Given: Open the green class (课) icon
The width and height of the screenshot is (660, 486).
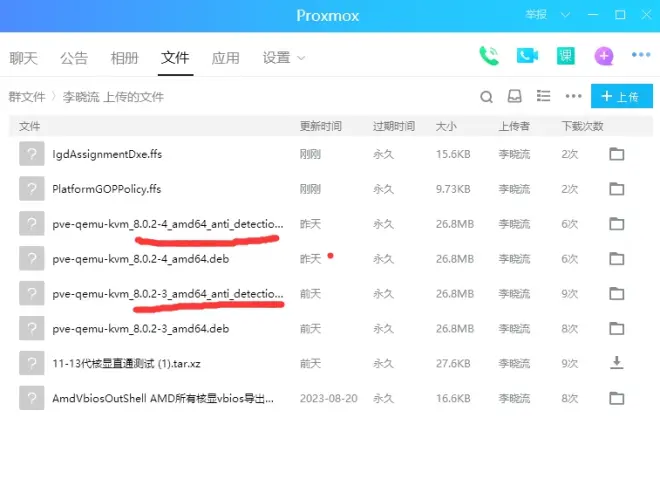Looking at the screenshot, I should coord(565,56).
